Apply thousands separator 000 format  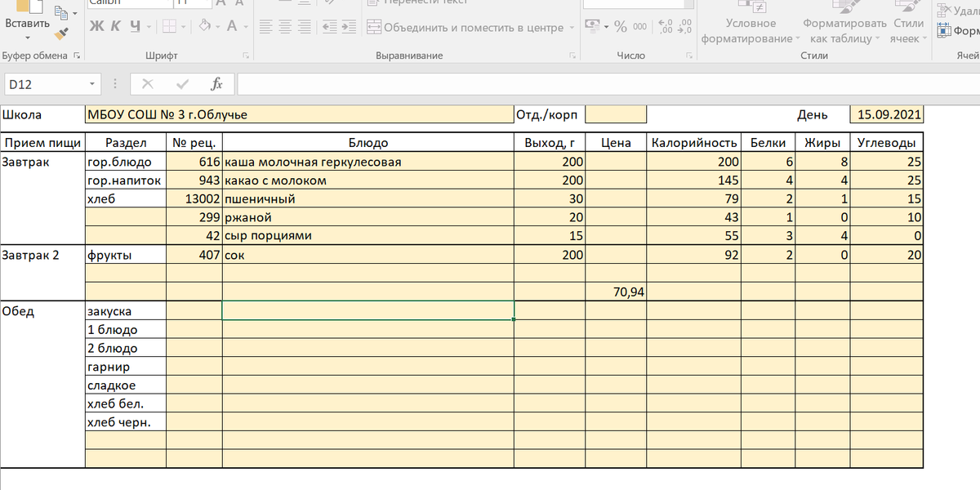pos(639,27)
